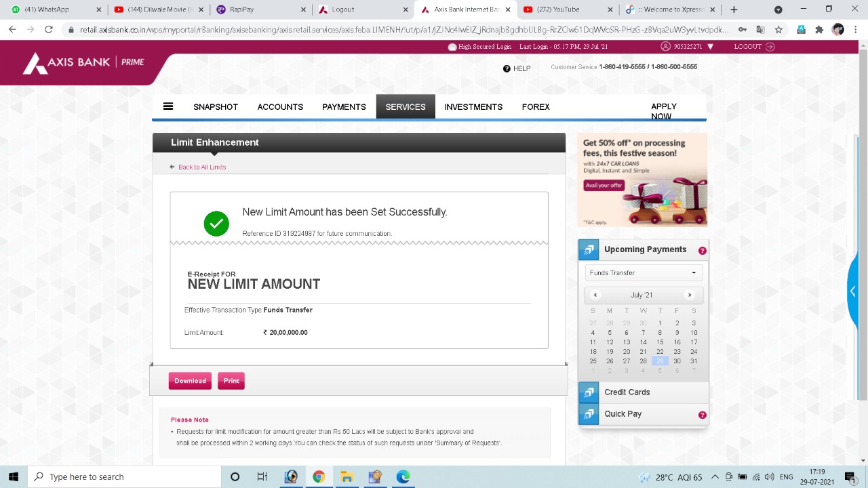Viewport: 868px width, 488px height.
Task: Open Chrome from the taskbar
Action: pos(319,476)
